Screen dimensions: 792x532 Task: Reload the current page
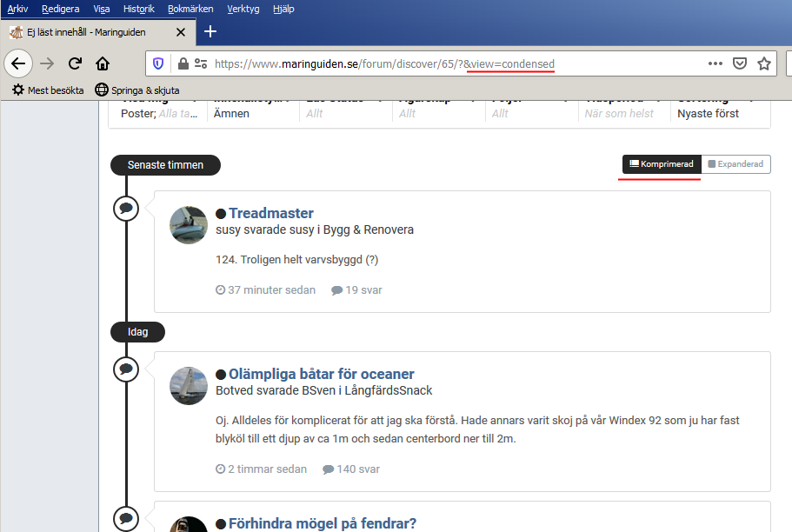[76, 63]
